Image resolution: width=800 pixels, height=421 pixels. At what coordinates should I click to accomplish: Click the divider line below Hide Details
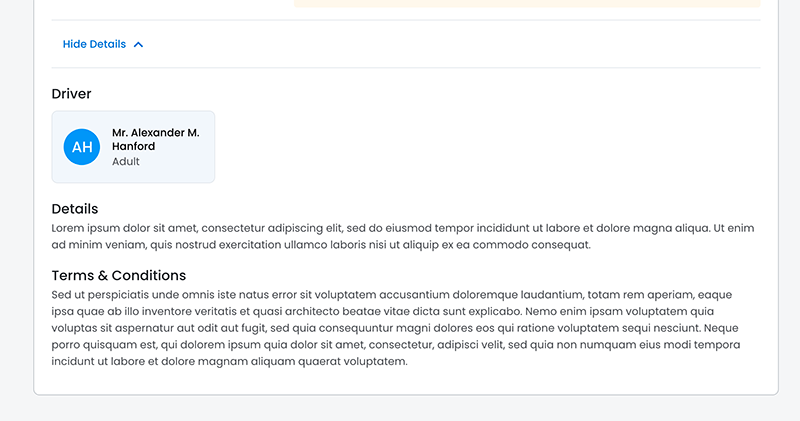click(x=405, y=68)
